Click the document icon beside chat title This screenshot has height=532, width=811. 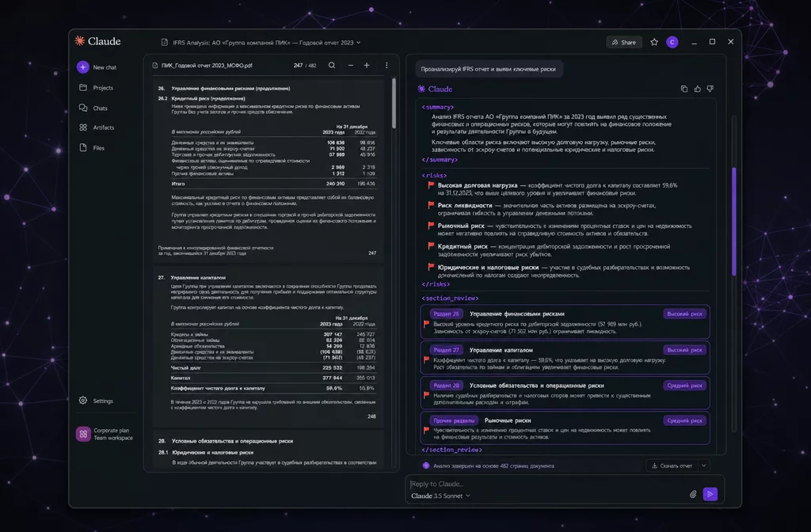(x=165, y=43)
